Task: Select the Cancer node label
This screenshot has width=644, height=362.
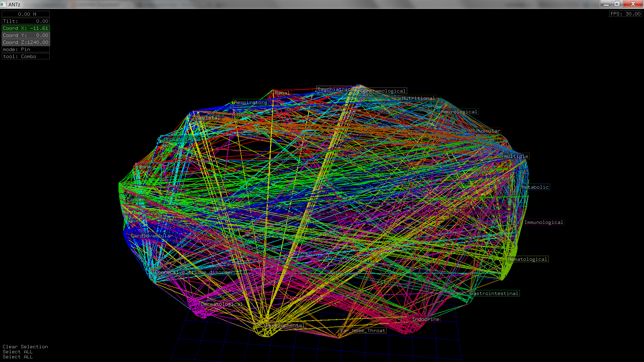Action: coord(136,199)
